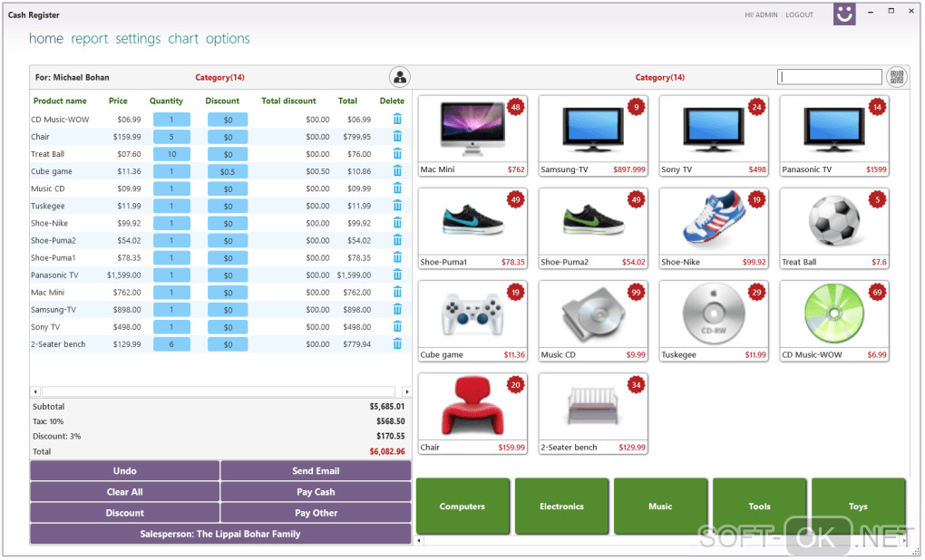Open the report menu
Viewport: 925px width, 560px height.
coord(90,39)
